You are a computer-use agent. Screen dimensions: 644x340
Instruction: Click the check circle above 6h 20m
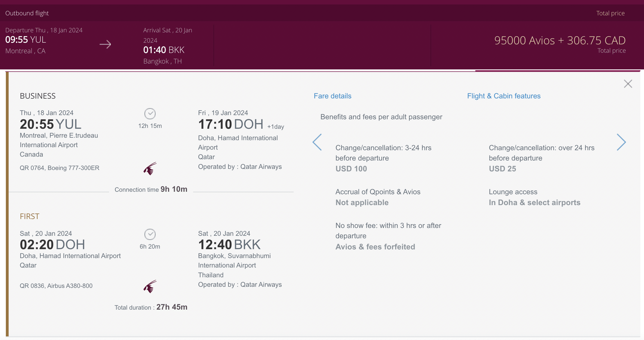pyautogui.click(x=150, y=234)
